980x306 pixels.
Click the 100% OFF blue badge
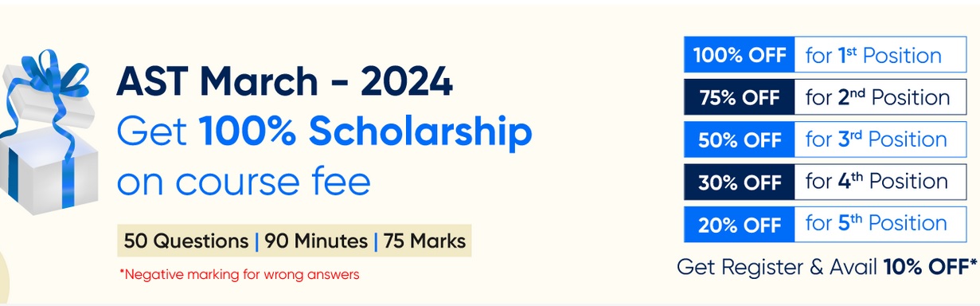[x=740, y=56]
